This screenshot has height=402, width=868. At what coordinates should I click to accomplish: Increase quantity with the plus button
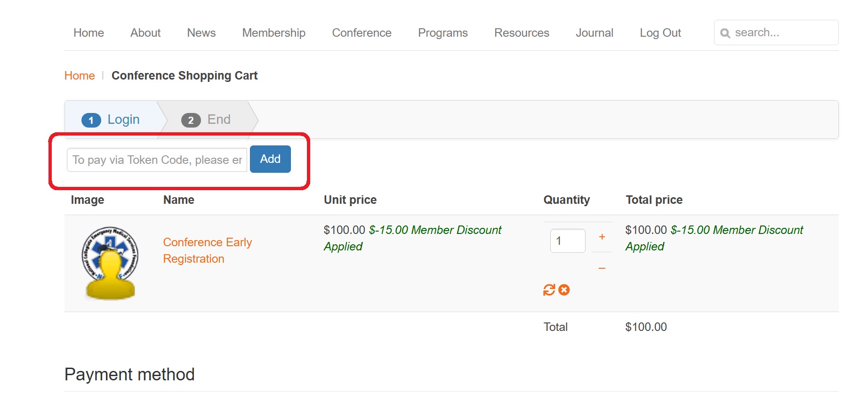point(602,237)
